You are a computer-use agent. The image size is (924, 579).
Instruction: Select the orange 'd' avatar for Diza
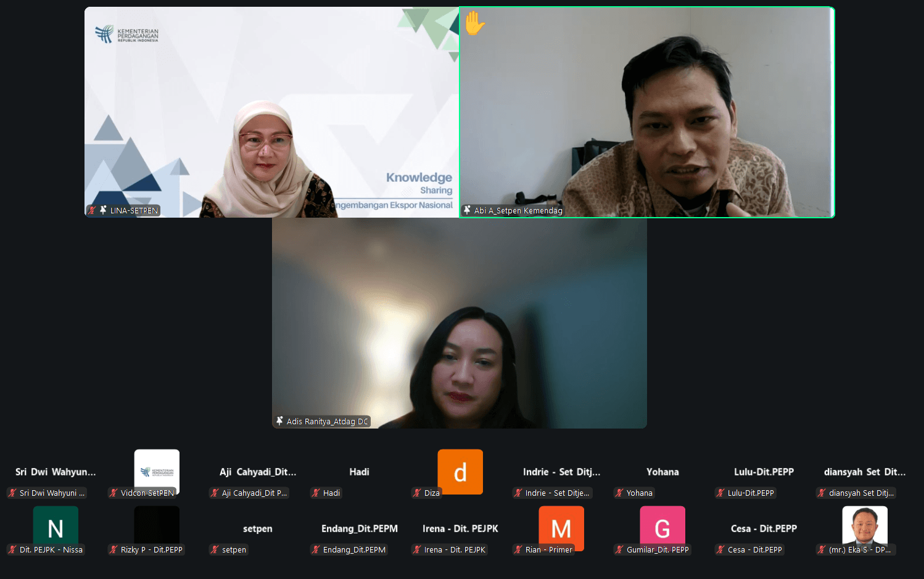tap(460, 472)
